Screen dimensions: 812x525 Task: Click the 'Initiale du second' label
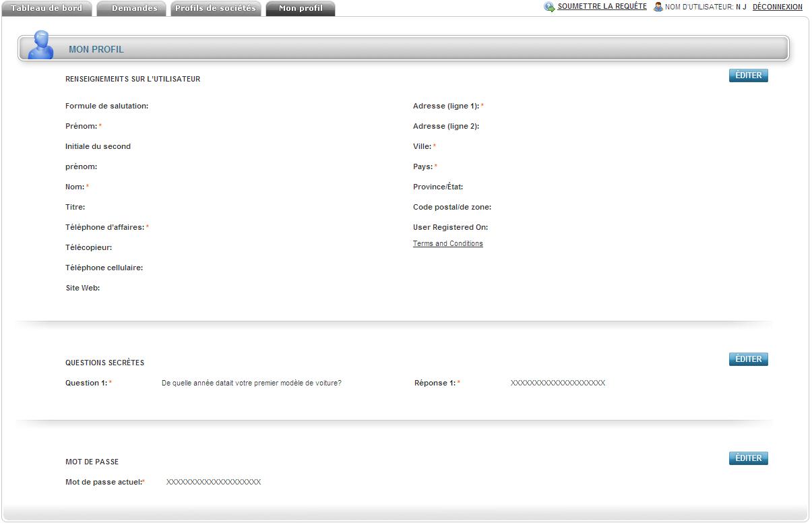(98, 146)
